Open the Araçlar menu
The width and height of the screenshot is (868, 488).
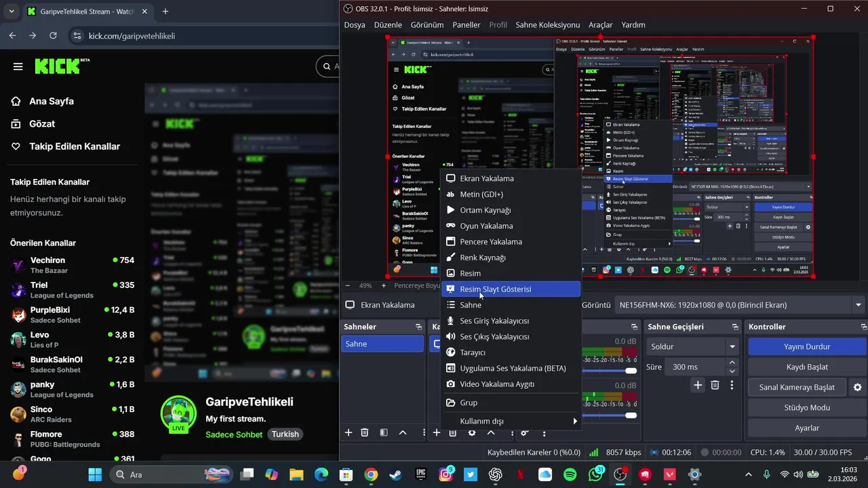(x=601, y=25)
